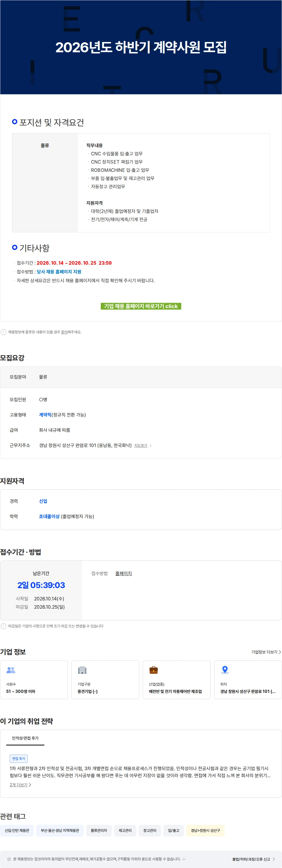Screen dimensions: 282x868
Task: Click the 계약직 employment type text
Action: pyautogui.click(x=45, y=415)
